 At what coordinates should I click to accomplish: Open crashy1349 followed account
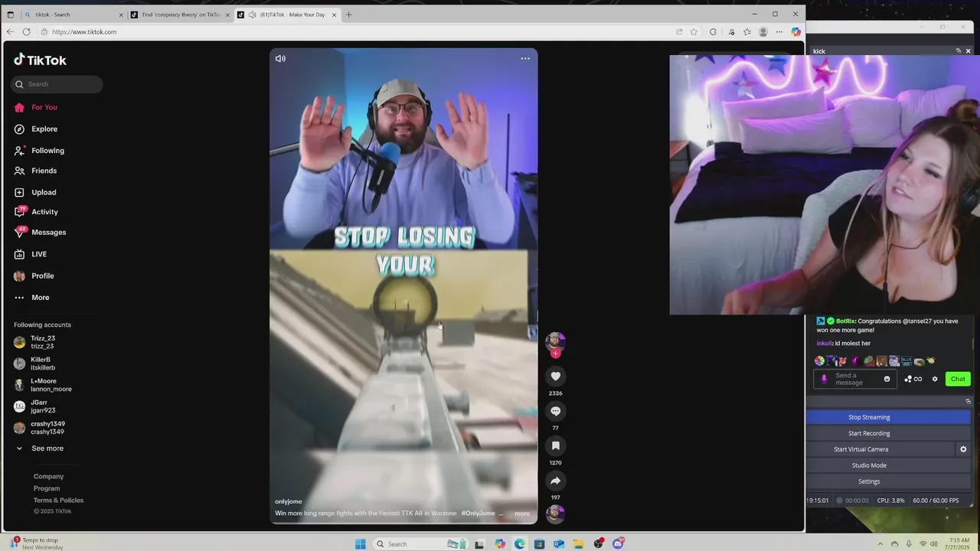46,428
